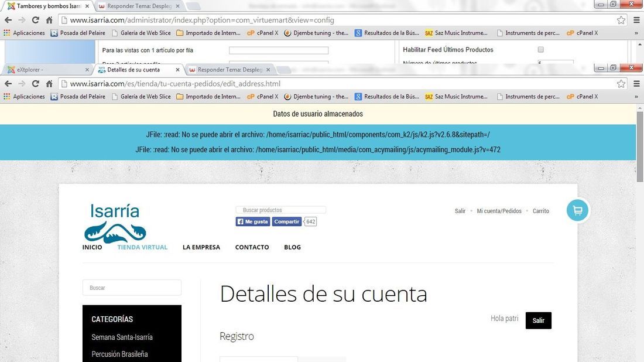Open Aplicaciones in front window bookmarks bar
Screen dimensions: 644x362
[x=24, y=97]
